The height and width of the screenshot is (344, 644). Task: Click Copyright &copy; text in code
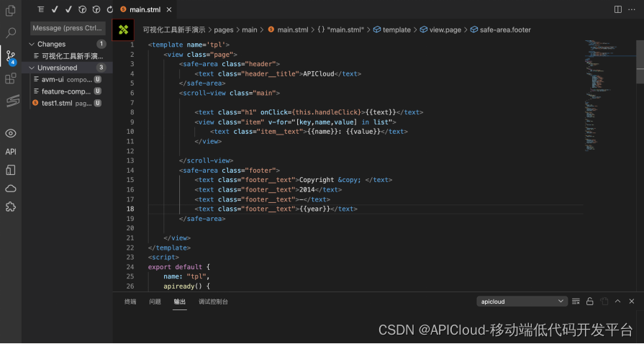pos(330,180)
